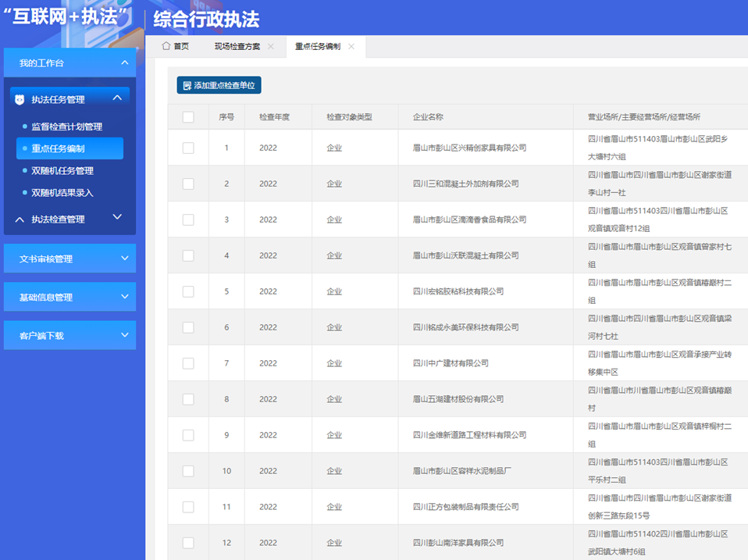Switch to the 首页 tab
748x560 pixels.
click(176, 46)
